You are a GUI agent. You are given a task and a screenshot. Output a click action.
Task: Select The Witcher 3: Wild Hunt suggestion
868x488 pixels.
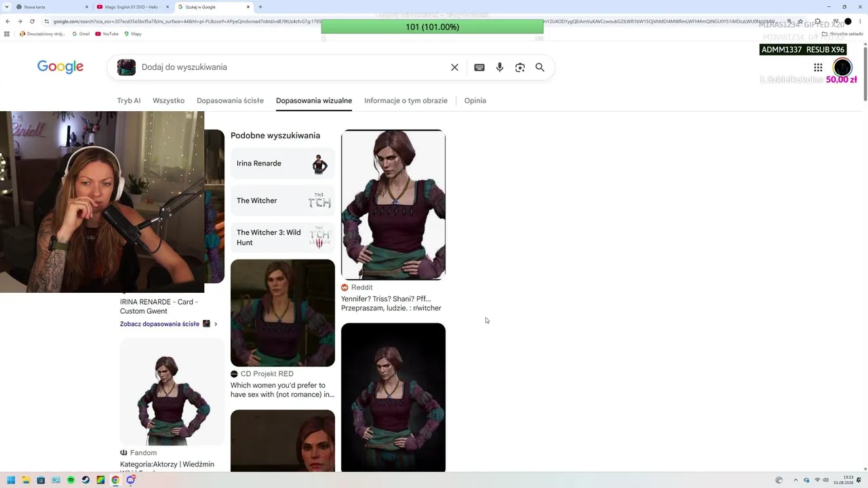click(x=283, y=237)
